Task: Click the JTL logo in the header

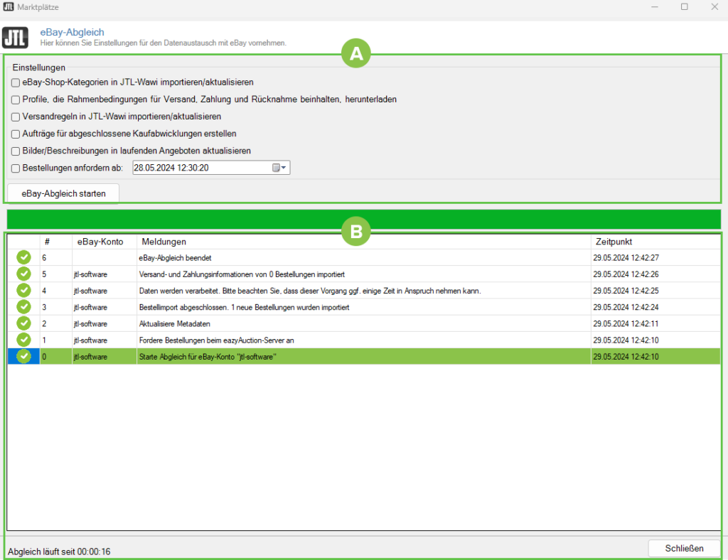Action: [x=16, y=37]
